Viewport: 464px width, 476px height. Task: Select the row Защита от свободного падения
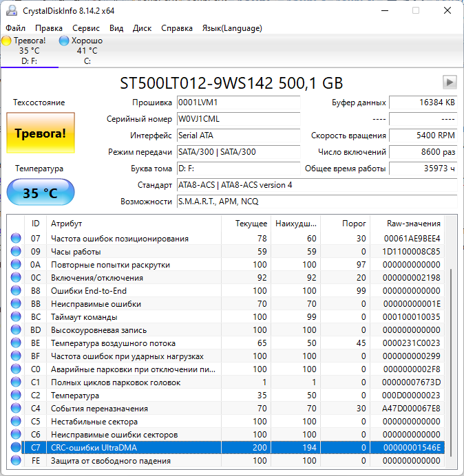coord(226,460)
